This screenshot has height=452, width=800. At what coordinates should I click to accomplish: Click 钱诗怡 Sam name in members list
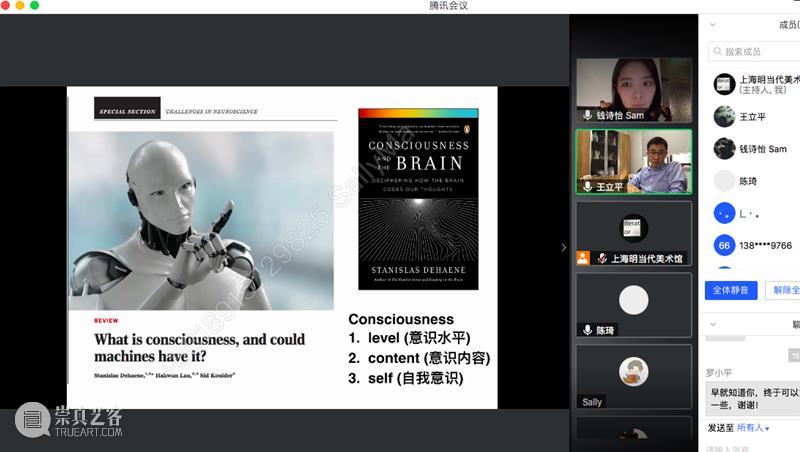click(x=763, y=149)
